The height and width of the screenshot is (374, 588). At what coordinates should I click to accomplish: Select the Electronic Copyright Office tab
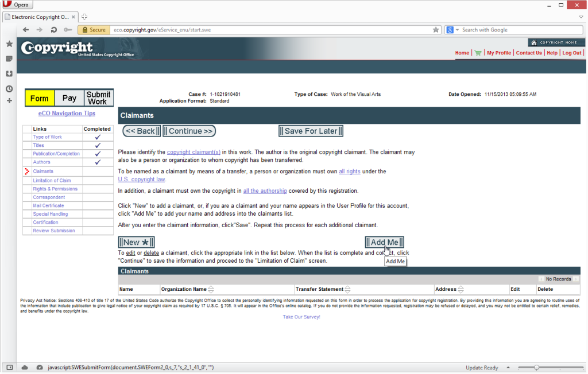[40, 17]
